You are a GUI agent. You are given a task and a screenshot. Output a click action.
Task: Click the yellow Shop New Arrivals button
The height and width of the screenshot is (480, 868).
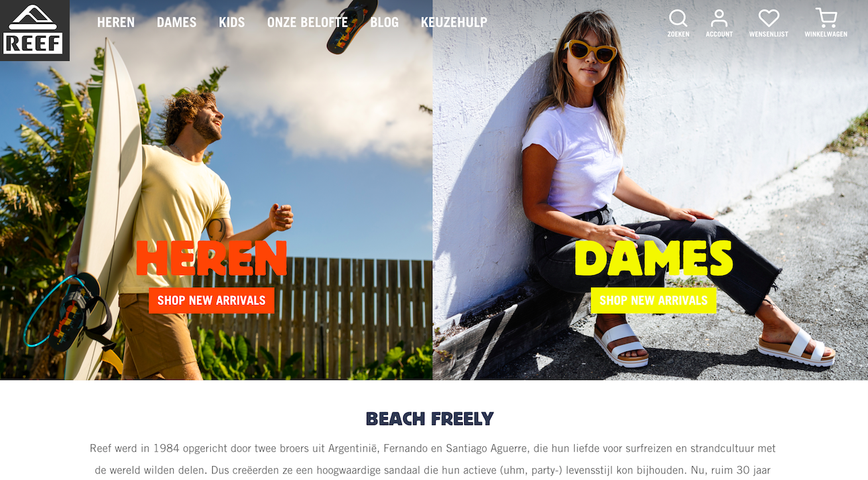coord(653,300)
